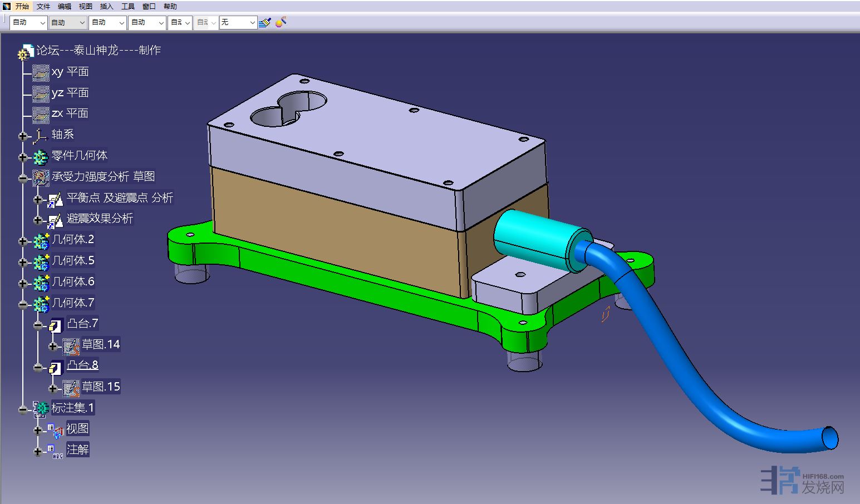Click the xy 平面 plane icon
The width and height of the screenshot is (860, 504).
41,72
